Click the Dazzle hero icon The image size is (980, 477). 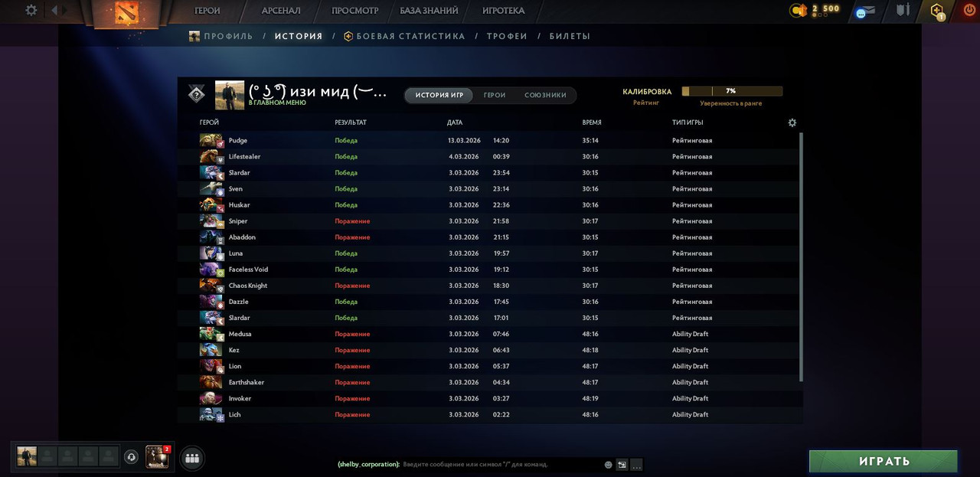(x=211, y=301)
